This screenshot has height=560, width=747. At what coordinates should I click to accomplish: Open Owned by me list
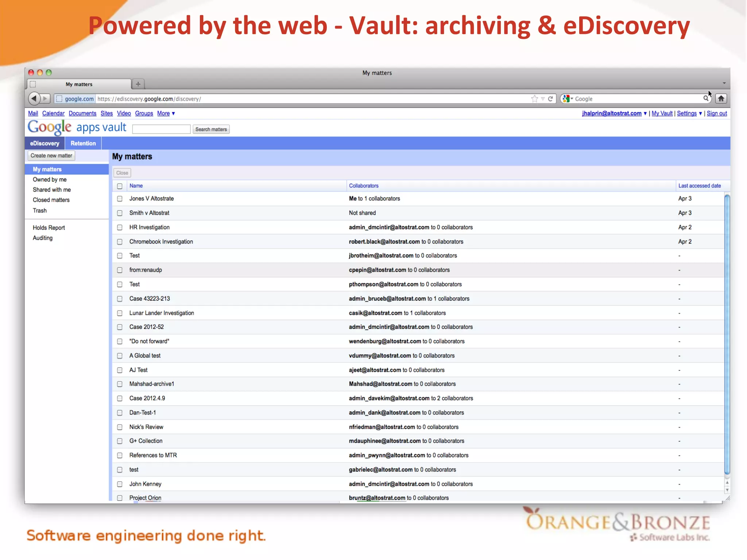(50, 179)
